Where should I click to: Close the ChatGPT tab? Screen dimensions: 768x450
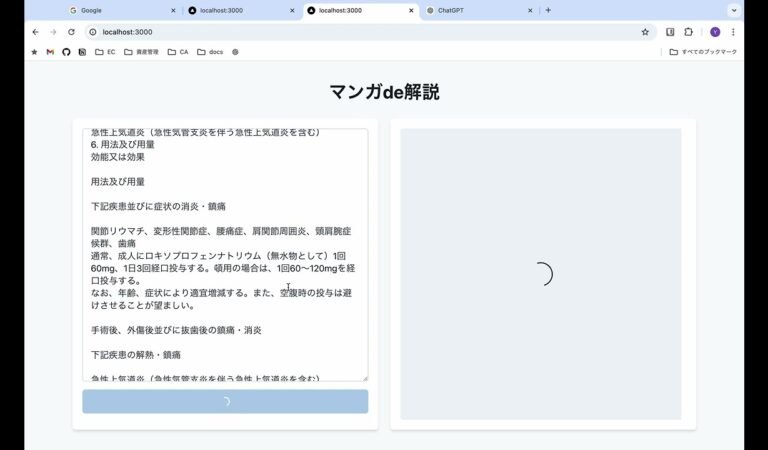[530, 10]
